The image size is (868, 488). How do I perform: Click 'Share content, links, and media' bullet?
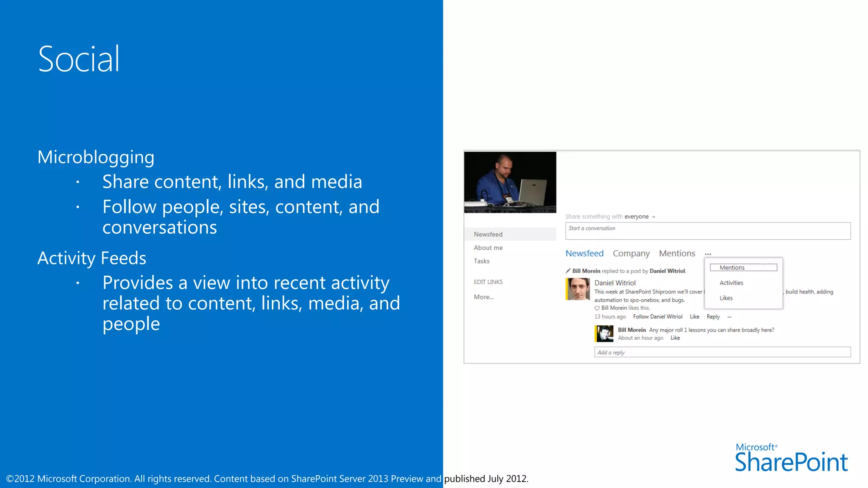(232, 182)
